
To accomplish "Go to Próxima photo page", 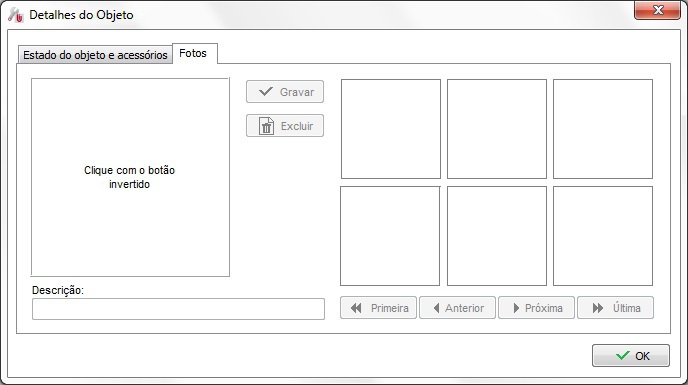I will pos(536,308).
